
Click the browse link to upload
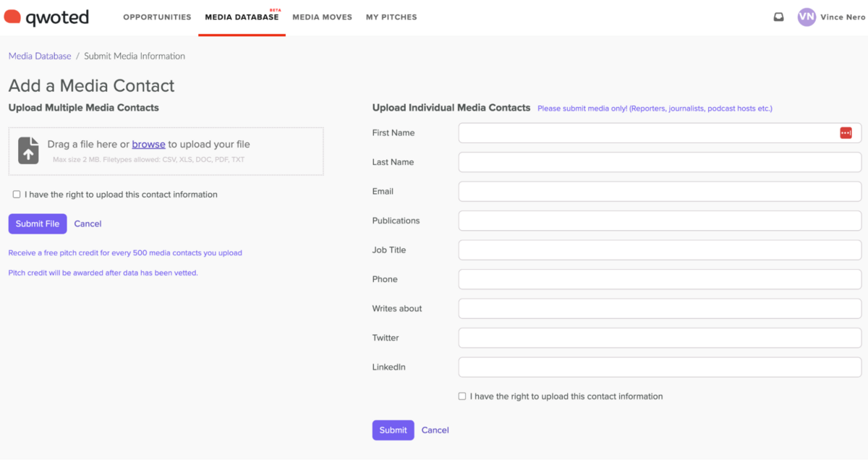(x=148, y=145)
